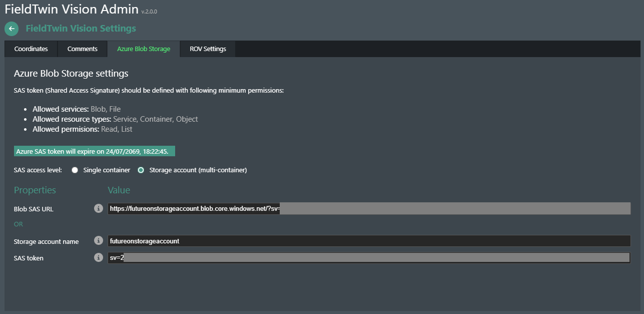Click the Allowed services: Blob, File line
Screen dimensions: 644x314
pos(77,109)
